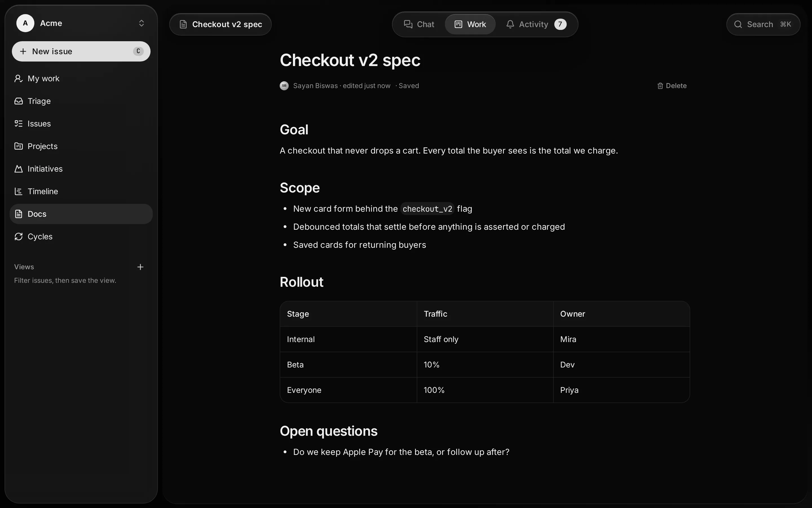Image resolution: width=812 pixels, height=508 pixels.
Task: Click Saved cards for returning buyers bullet
Action: point(359,245)
